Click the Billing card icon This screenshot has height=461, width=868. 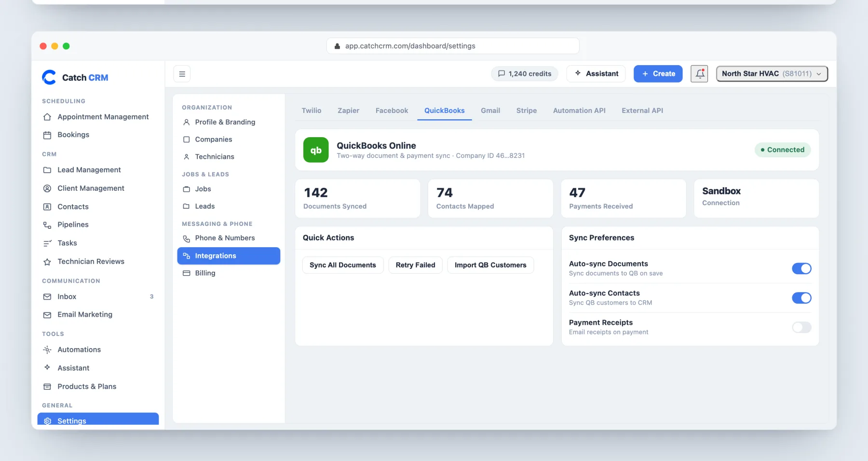[187, 273]
